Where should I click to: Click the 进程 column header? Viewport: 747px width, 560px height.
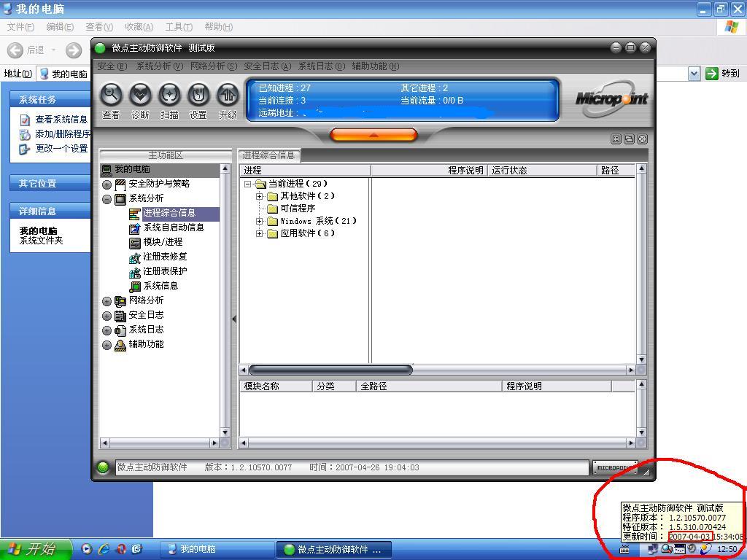pos(305,171)
